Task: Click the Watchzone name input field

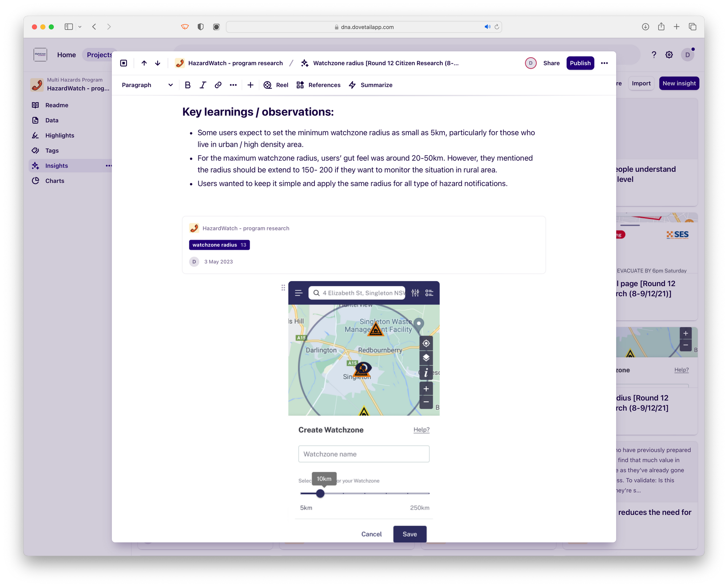Action: pyautogui.click(x=363, y=453)
